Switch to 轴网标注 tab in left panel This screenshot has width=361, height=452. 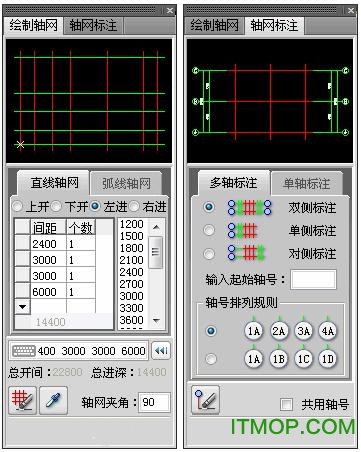(93, 25)
